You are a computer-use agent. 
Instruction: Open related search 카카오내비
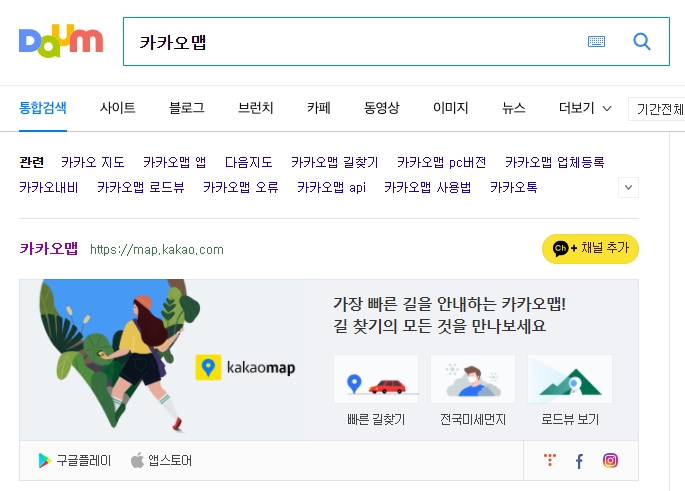pyautogui.click(x=48, y=187)
